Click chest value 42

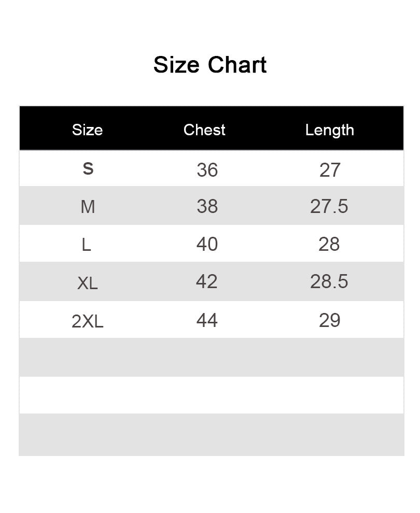pos(206,281)
